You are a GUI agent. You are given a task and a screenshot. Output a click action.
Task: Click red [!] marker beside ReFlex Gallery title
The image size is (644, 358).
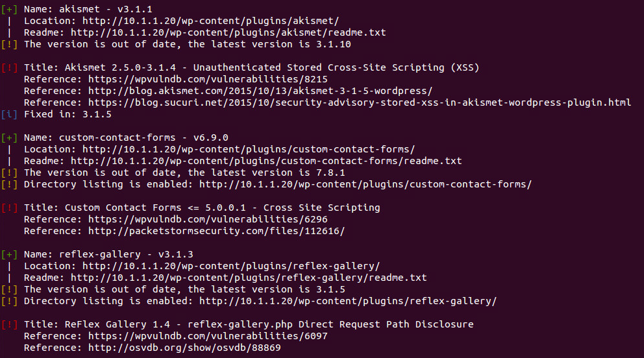point(9,325)
